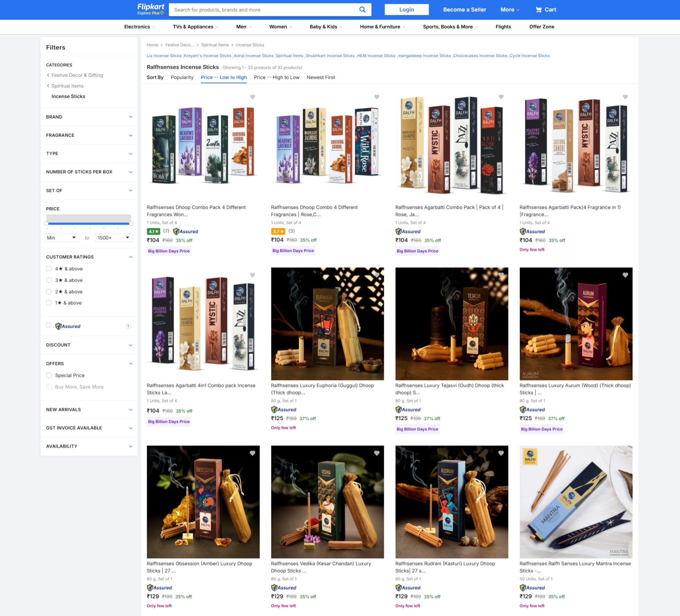Go to Home breadcrumb
680x616 pixels.
[x=152, y=45]
